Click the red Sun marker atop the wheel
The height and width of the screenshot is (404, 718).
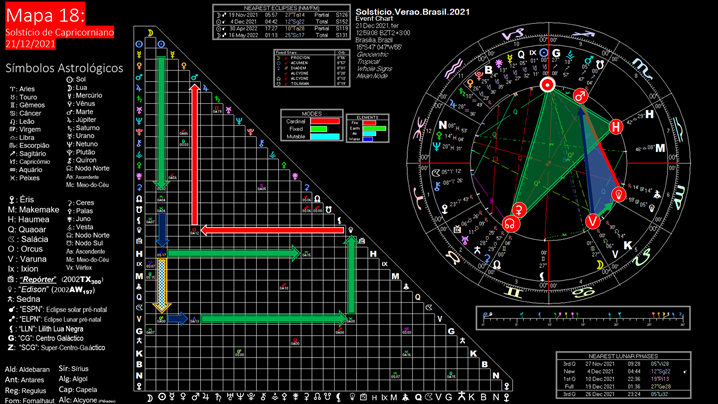[x=547, y=85]
